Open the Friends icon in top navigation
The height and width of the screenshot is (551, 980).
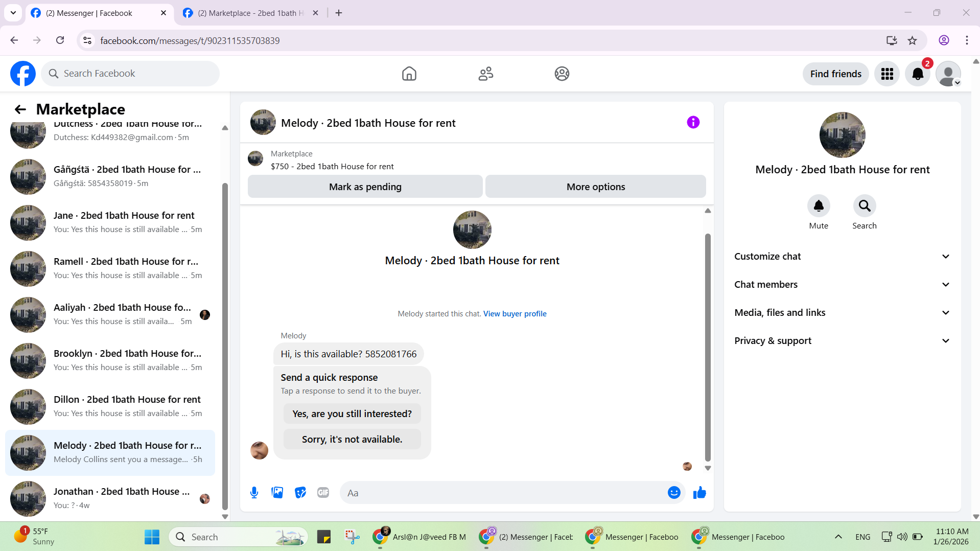pyautogui.click(x=485, y=74)
